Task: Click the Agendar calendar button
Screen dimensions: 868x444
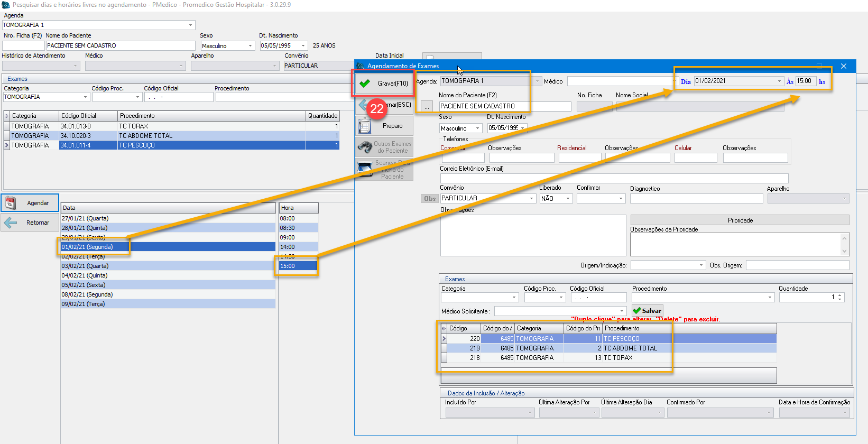Action: tap(30, 203)
